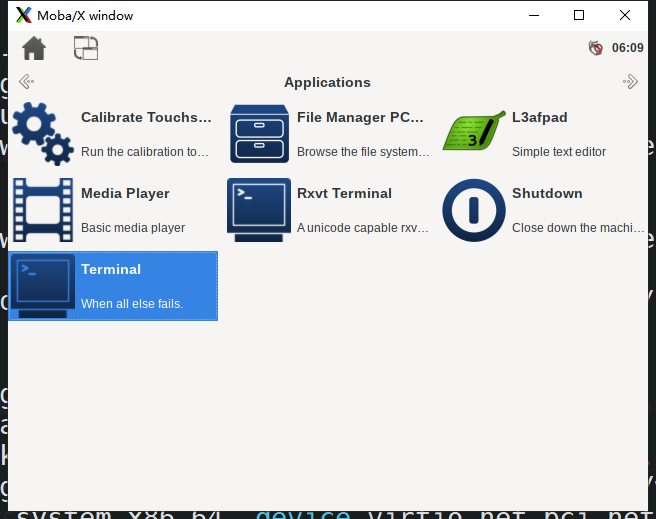Select the Shutdown title text
656x519 pixels.
pyautogui.click(x=547, y=194)
